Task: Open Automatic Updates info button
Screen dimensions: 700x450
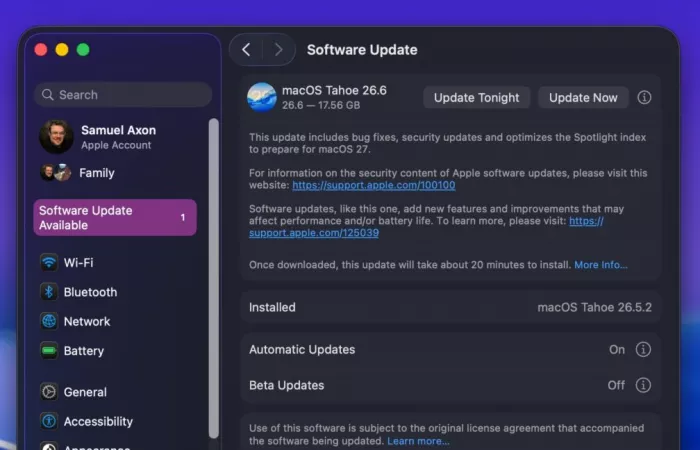Action: pos(643,350)
